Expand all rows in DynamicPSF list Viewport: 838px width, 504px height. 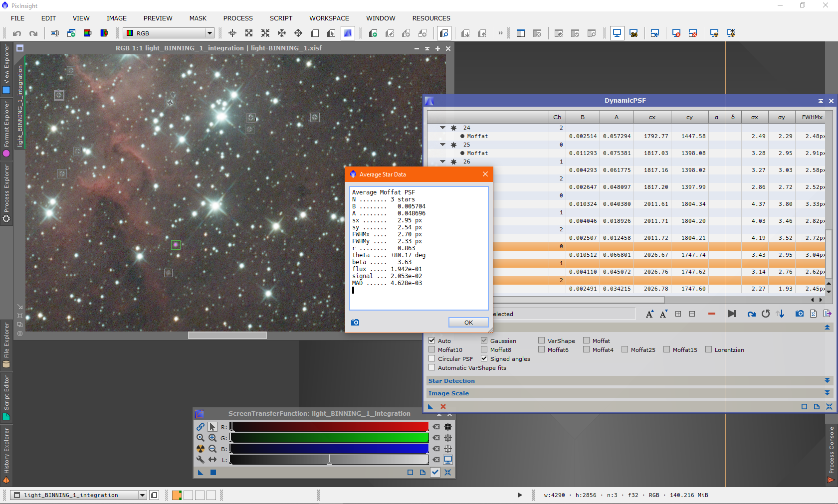tap(678, 314)
